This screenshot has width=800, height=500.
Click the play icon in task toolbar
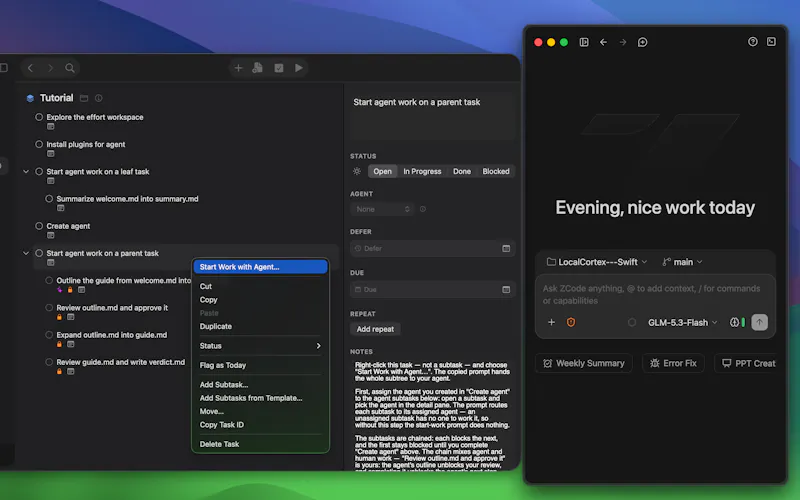point(299,68)
